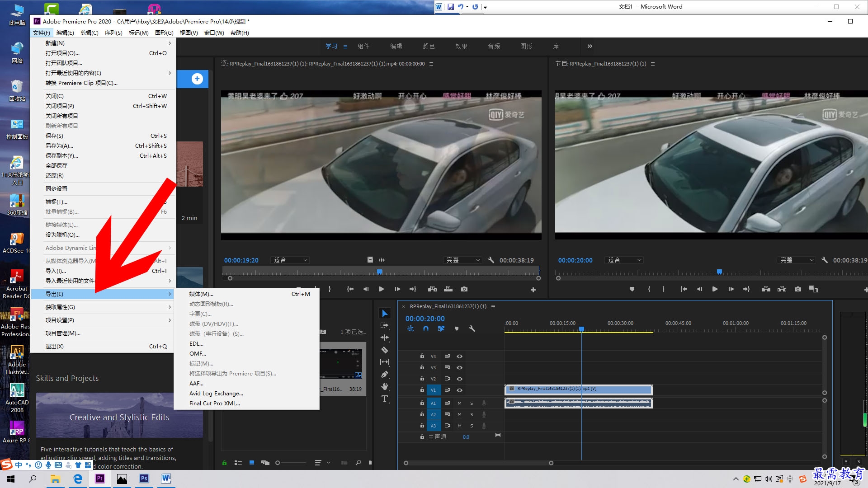Choose Final Cut Pro XML... export option

coord(247,404)
